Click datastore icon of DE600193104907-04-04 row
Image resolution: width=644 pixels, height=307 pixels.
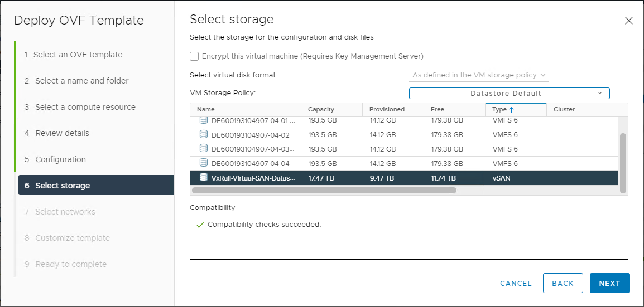[203, 162]
